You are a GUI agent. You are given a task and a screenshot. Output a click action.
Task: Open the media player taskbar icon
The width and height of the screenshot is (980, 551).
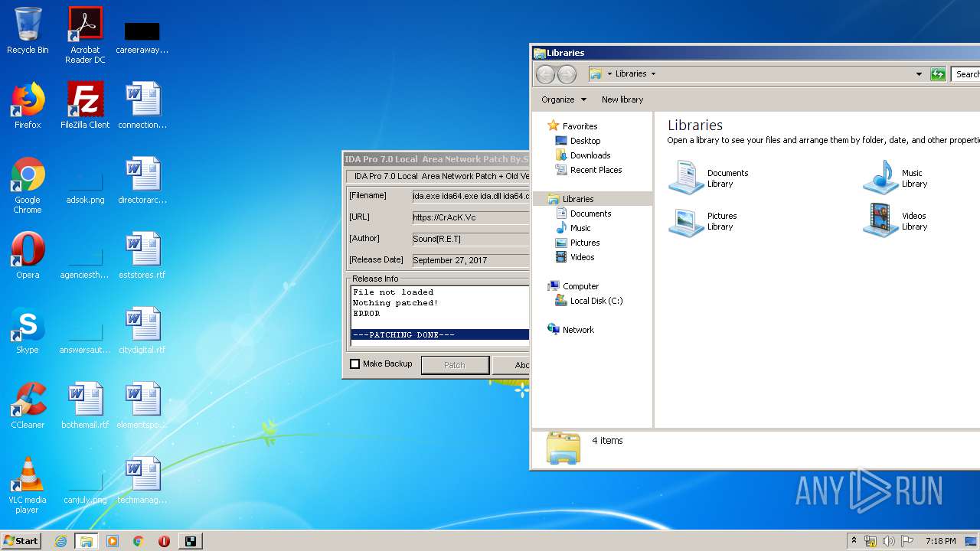[x=113, y=541]
